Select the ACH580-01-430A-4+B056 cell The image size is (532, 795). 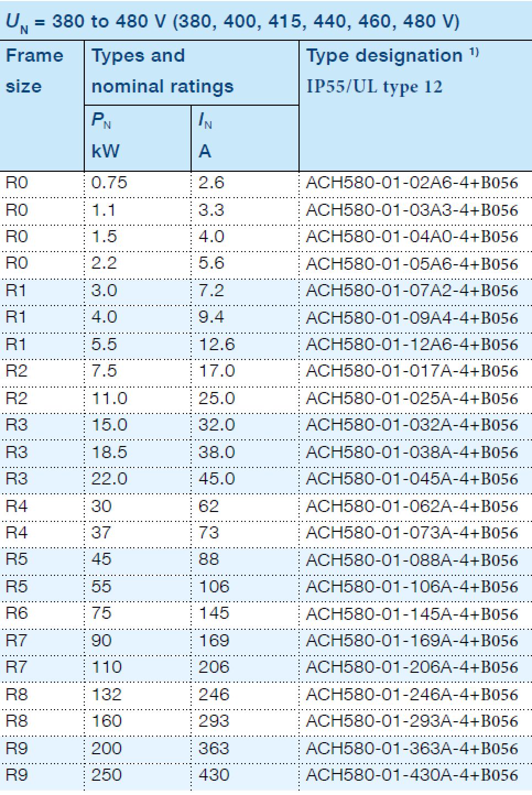(x=412, y=775)
